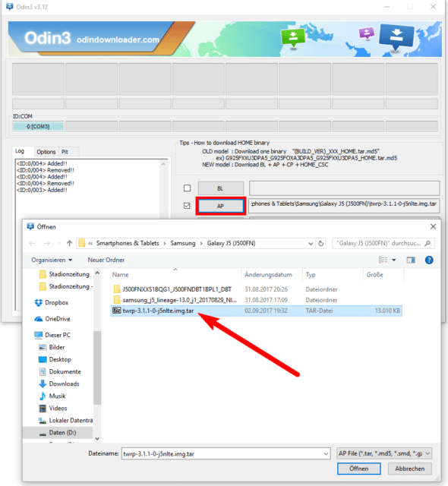Close the Öffnen dialog

click(x=433, y=226)
